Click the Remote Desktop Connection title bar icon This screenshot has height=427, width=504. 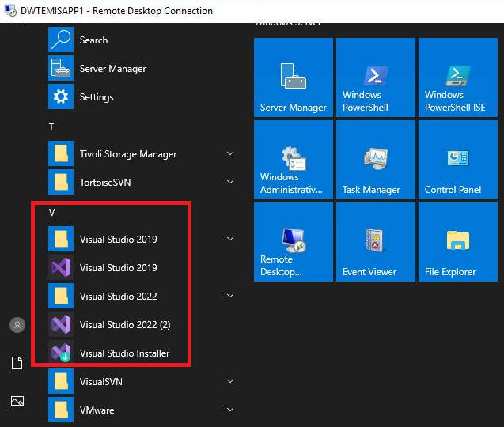[10, 10]
